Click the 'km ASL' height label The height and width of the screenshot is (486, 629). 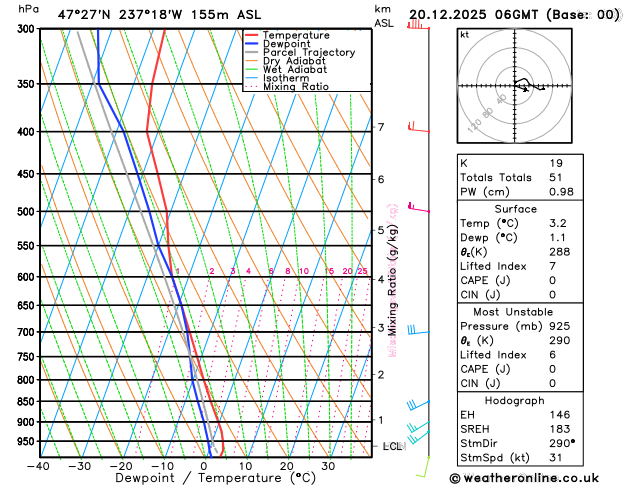click(x=384, y=16)
